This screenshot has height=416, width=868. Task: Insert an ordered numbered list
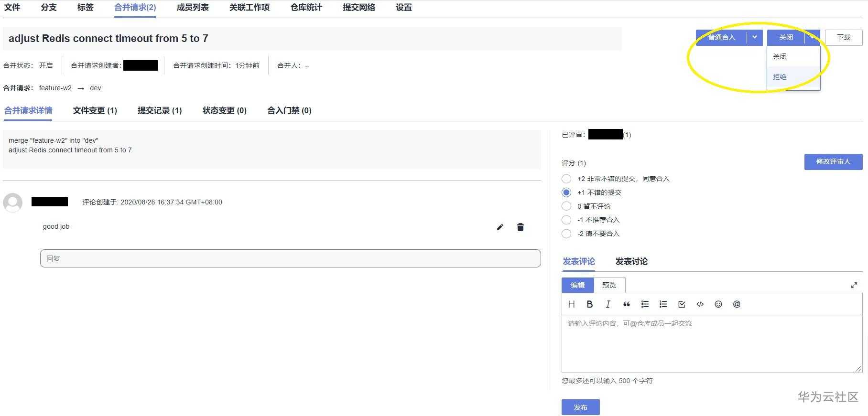pyautogui.click(x=663, y=304)
